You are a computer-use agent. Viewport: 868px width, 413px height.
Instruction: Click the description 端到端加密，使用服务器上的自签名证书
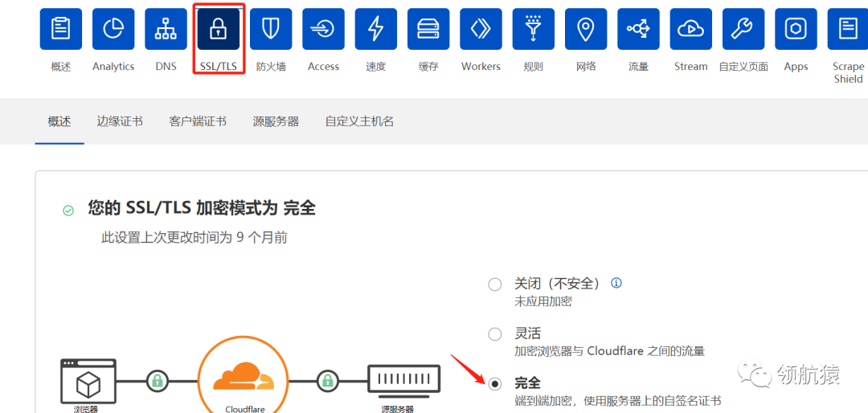[618, 400]
